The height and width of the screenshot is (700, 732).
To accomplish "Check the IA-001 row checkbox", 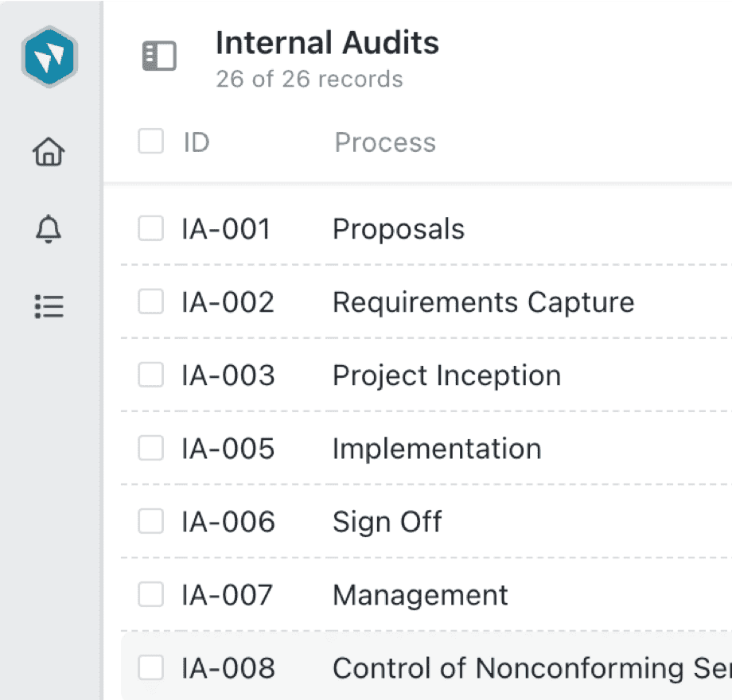I will point(151,228).
